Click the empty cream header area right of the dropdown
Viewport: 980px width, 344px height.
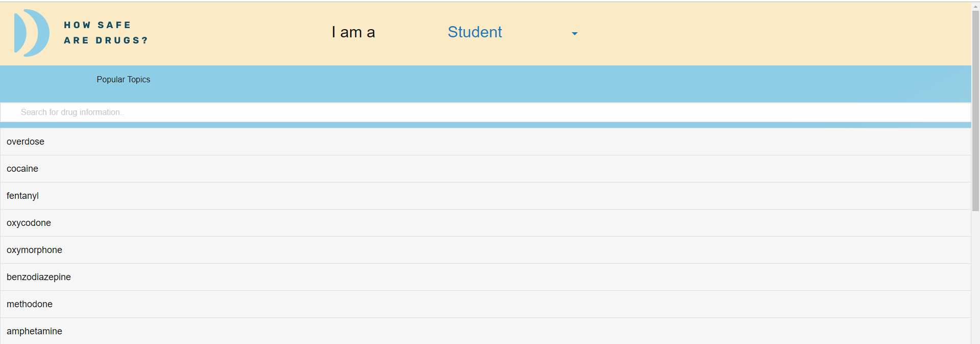tap(766, 33)
